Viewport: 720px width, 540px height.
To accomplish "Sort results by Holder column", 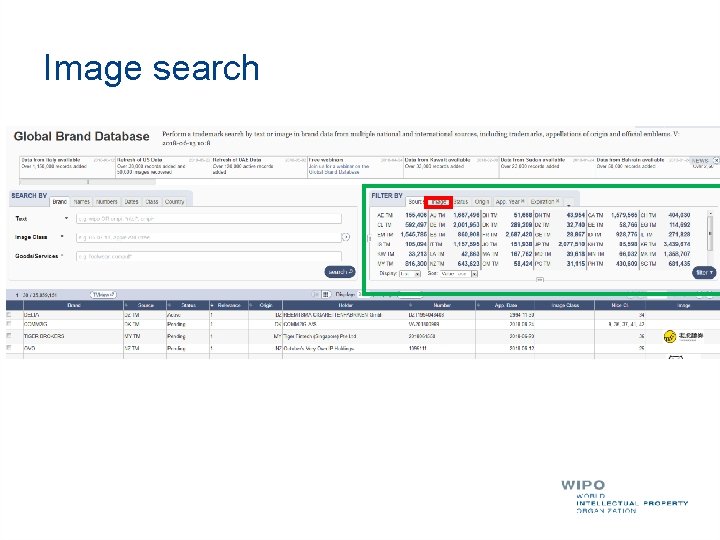I will 345,305.
